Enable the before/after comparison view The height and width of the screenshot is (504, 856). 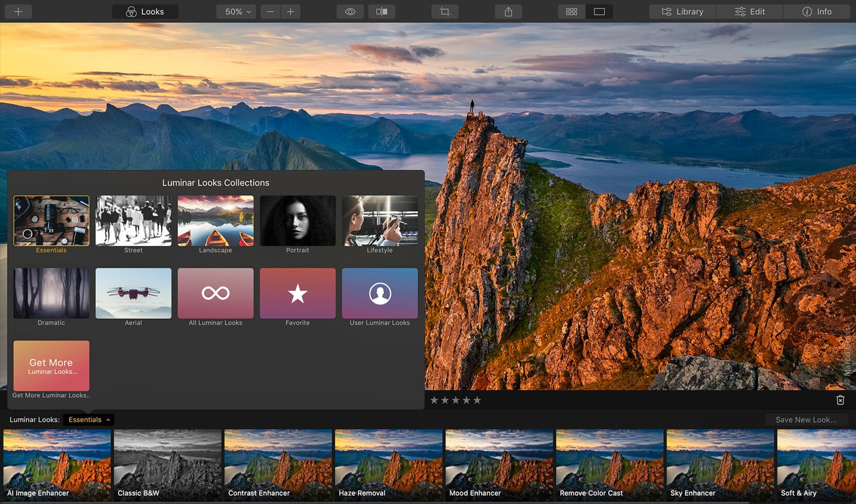381,11
